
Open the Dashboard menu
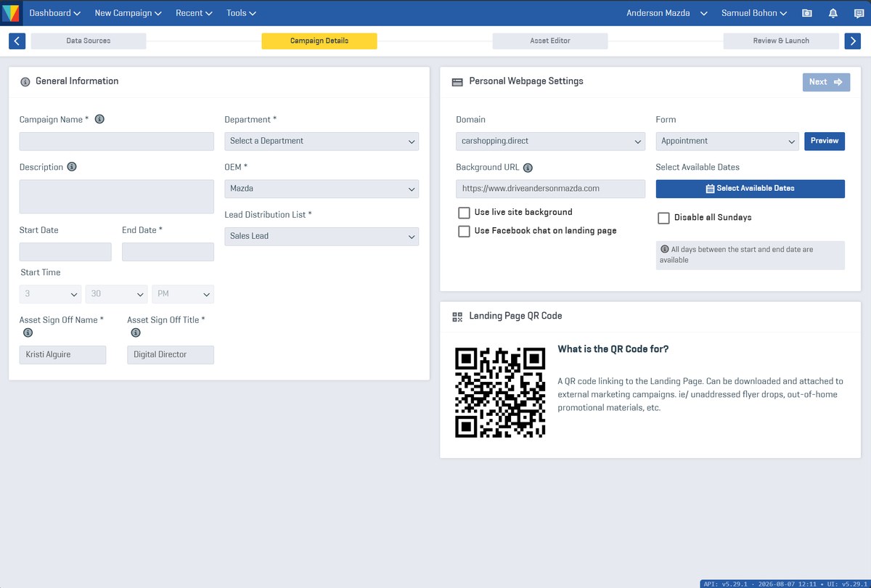[x=54, y=13]
